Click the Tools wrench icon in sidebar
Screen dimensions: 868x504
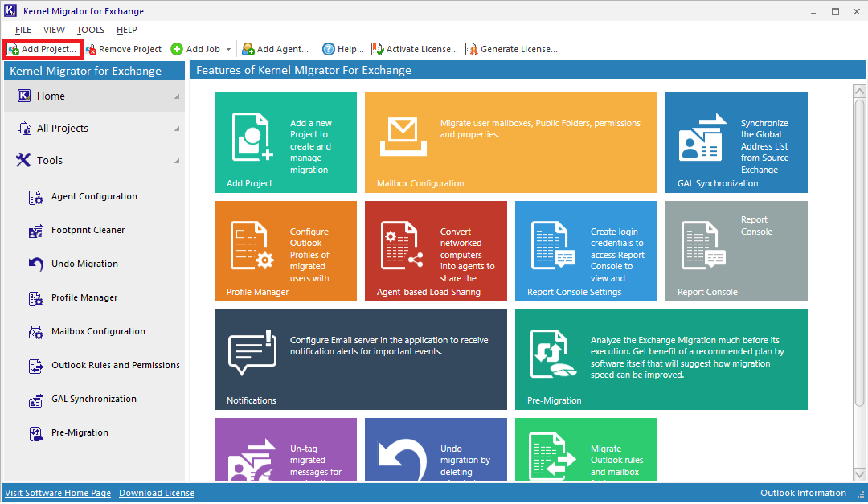pyautogui.click(x=23, y=160)
